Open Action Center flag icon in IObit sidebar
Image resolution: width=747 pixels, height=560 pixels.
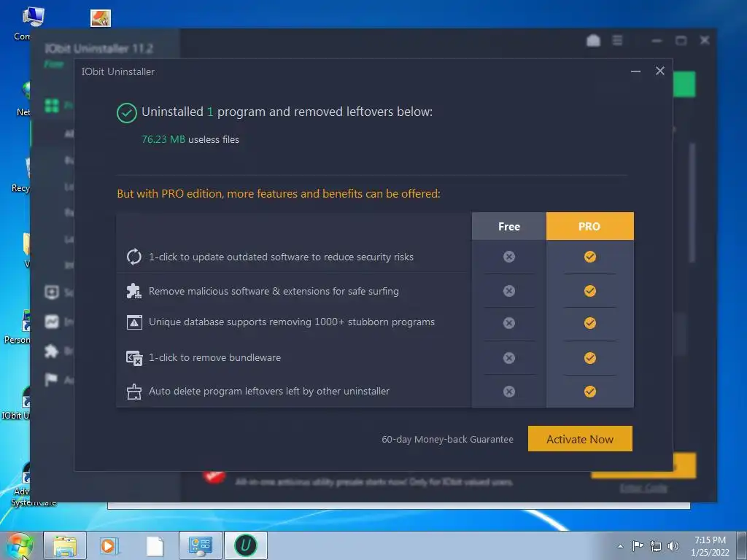52,379
